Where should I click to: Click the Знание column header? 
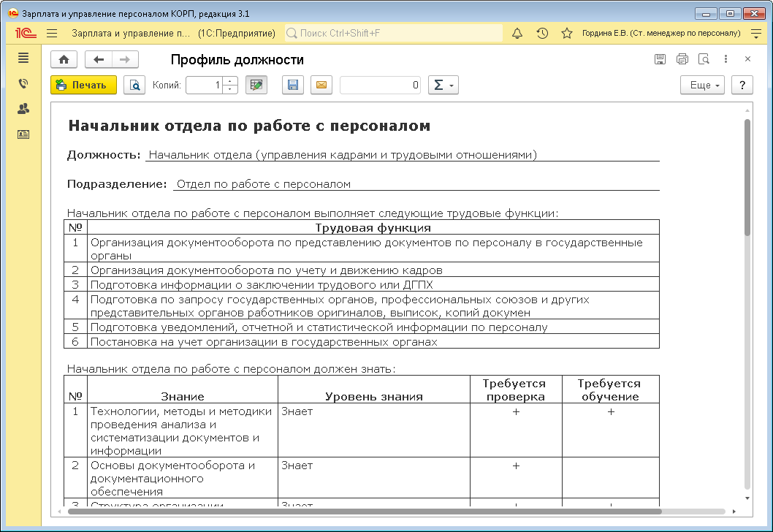[x=183, y=389]
